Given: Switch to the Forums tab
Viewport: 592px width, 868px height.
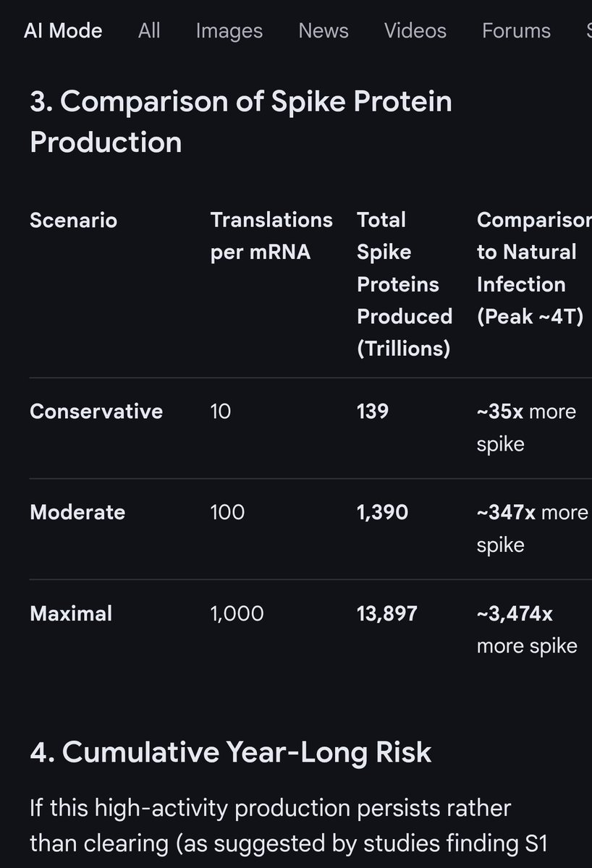Looking at the screenshot, I should click(517, 31).
